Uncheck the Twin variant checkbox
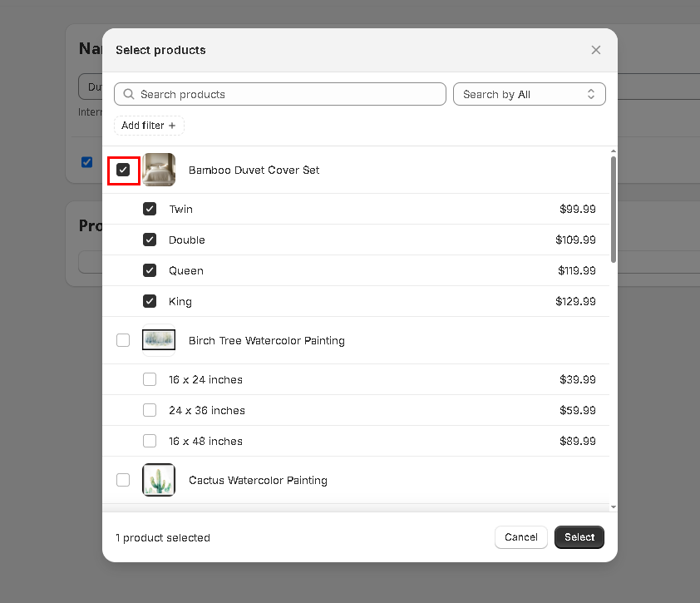Viewport: 700px width, 603px height. [x=150, y=209]
